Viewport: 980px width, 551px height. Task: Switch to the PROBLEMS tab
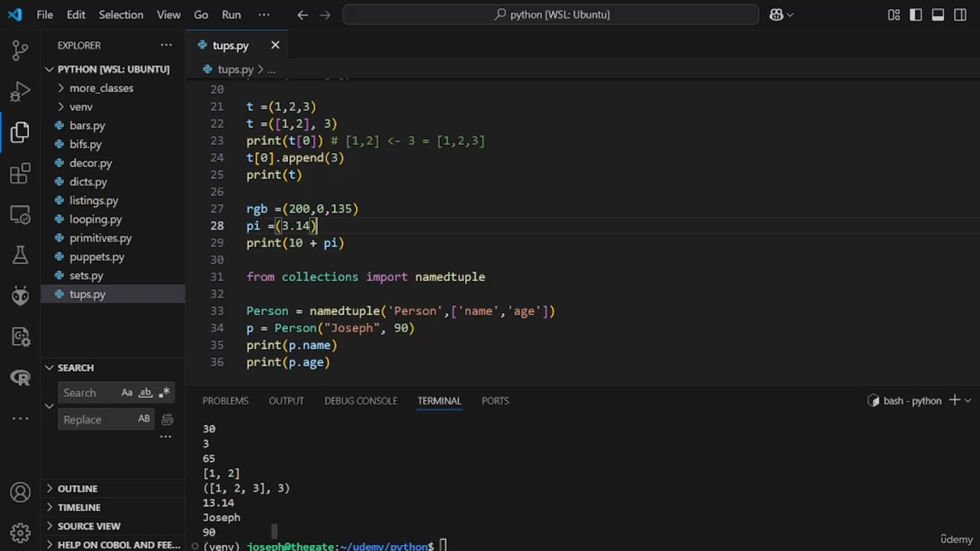coord(225,401)
